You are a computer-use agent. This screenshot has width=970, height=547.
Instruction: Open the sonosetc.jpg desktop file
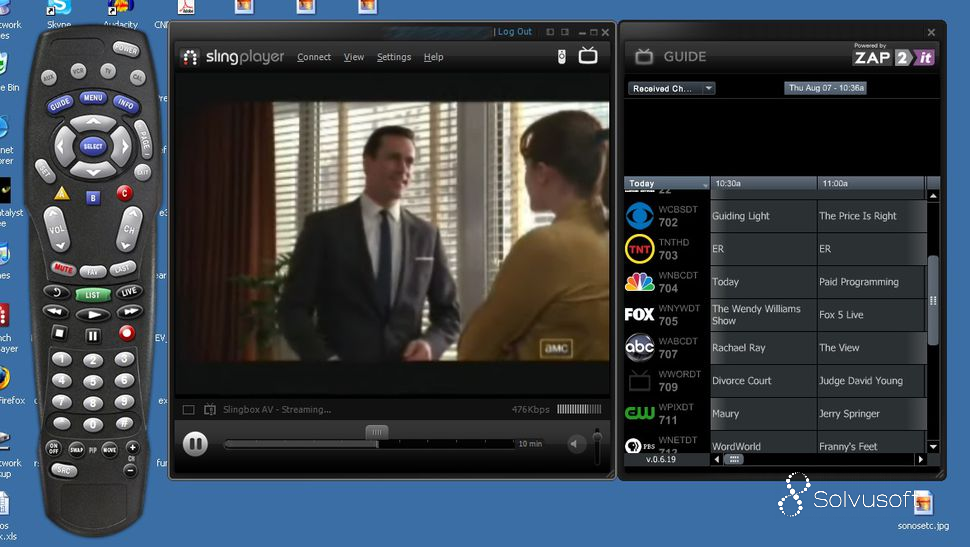click(923, 511)
